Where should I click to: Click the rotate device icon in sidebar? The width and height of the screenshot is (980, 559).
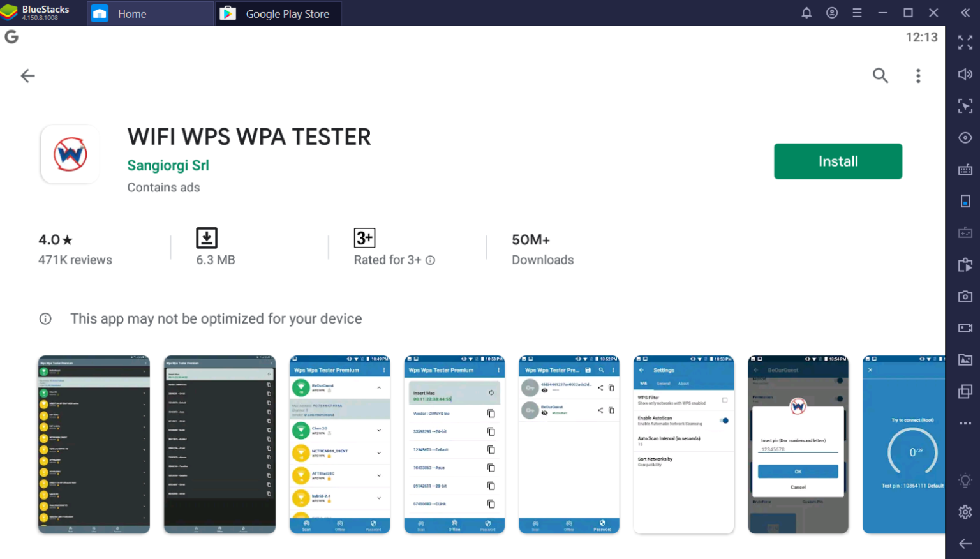click(x=965, y=201)
